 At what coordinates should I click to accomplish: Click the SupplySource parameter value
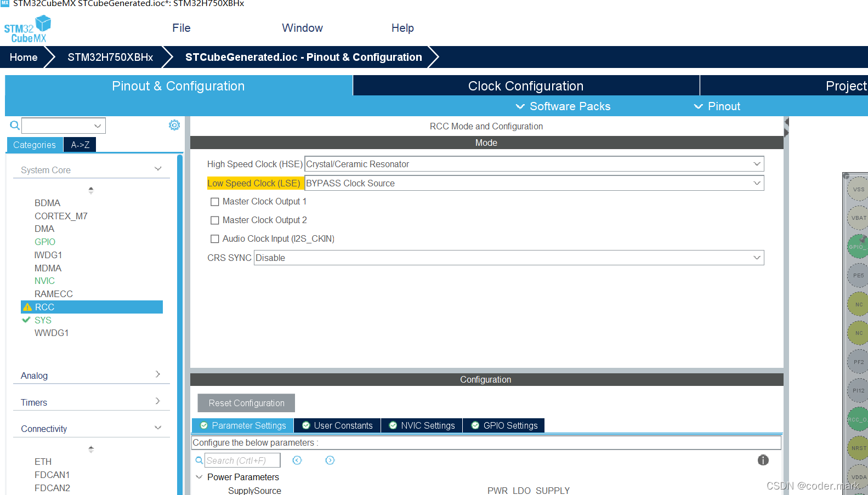click(529, 491)
